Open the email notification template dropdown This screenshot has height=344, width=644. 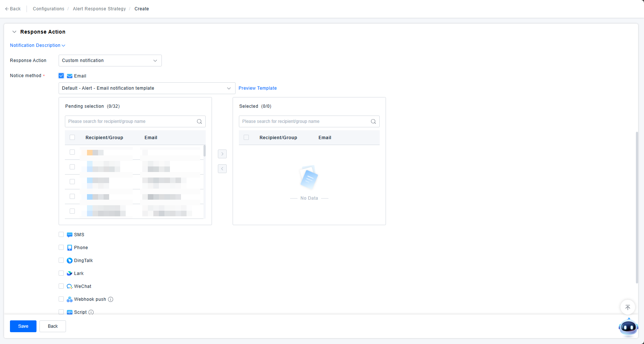(x=147, y=88)
